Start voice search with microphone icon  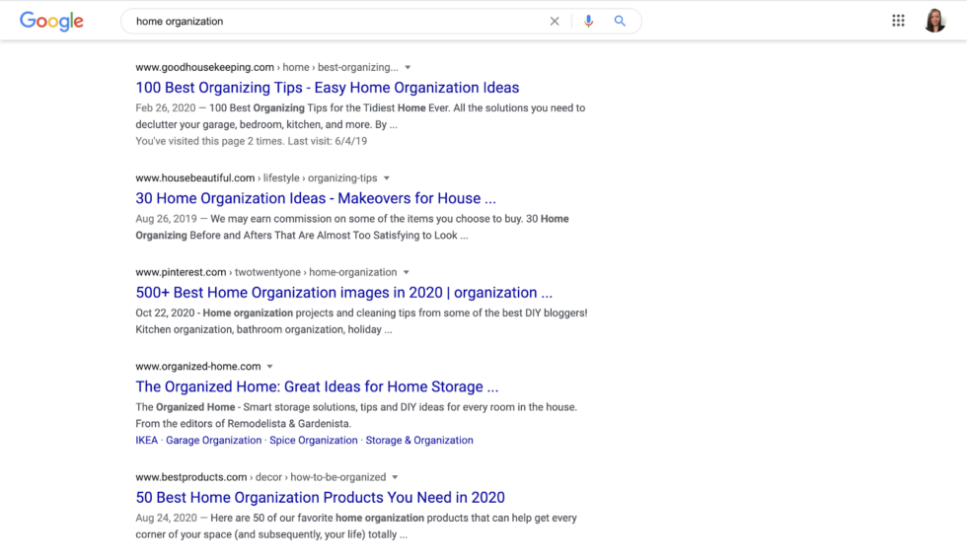coord(588,21)
